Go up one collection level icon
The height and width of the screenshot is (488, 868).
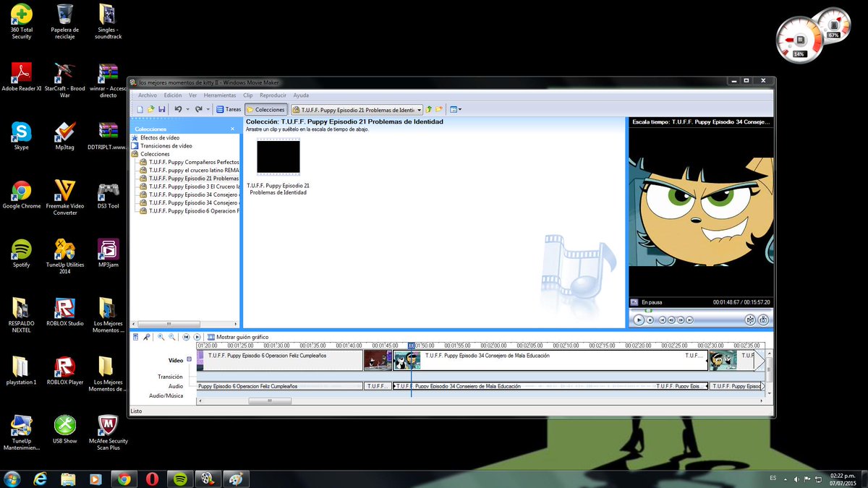pos(428,109)
